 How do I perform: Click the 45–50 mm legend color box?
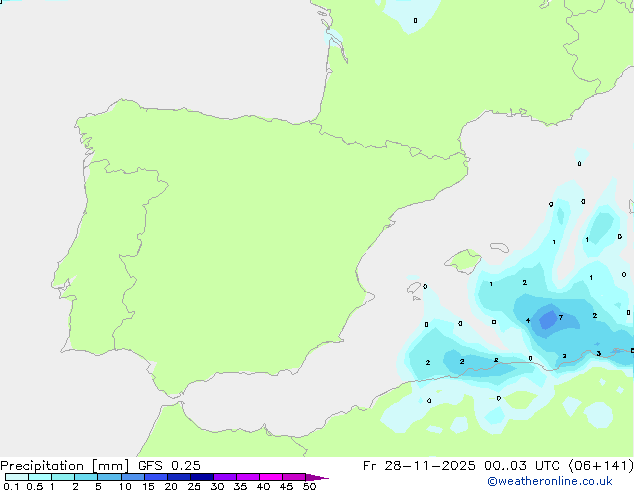(x=294, y=477)
